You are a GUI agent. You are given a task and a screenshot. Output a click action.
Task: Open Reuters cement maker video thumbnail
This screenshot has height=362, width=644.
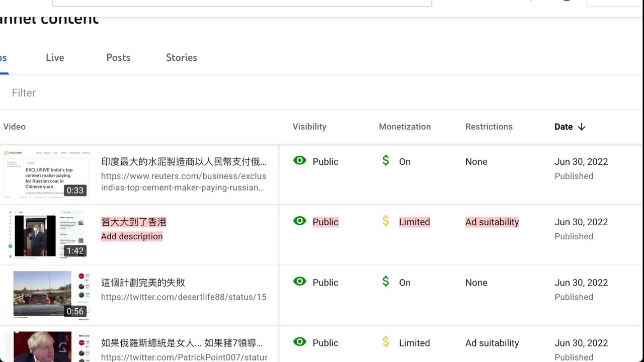[46, 174]
